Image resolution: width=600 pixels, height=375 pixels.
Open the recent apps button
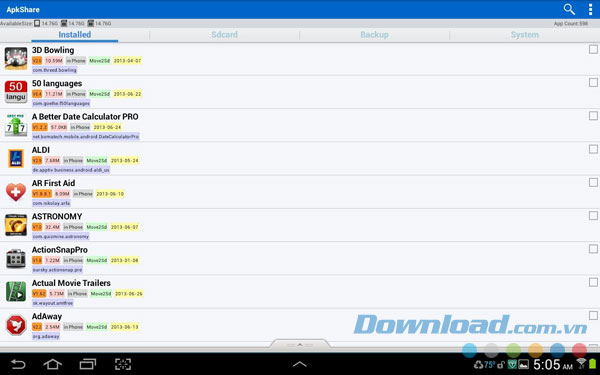[88, 364]
